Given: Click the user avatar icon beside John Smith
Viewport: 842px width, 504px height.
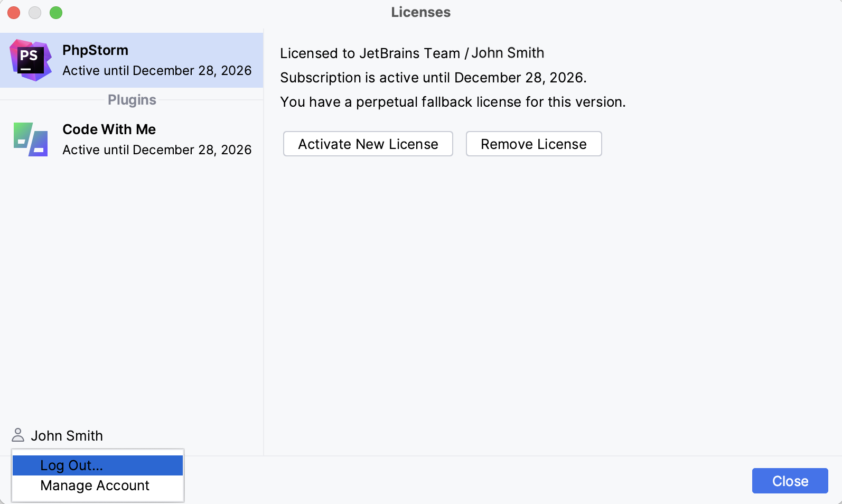Looking at the screenshot, I should click(x=18, y=435).
